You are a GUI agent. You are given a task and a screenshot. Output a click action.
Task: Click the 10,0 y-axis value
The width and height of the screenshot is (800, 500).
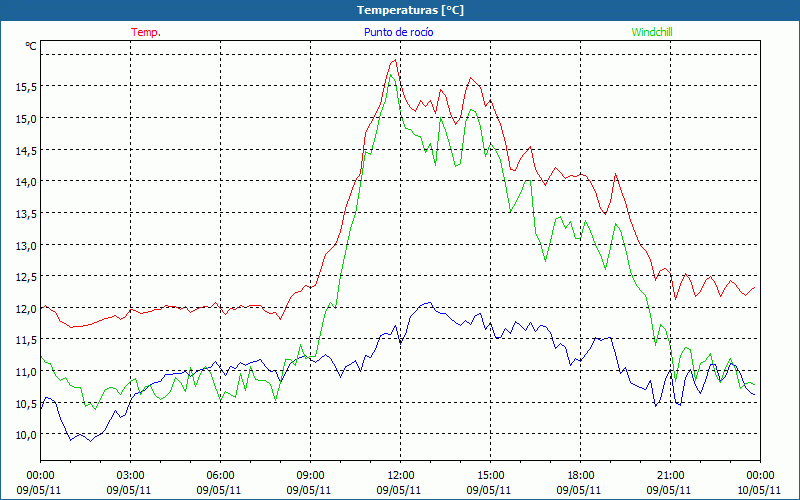click(x=26, y=435)
